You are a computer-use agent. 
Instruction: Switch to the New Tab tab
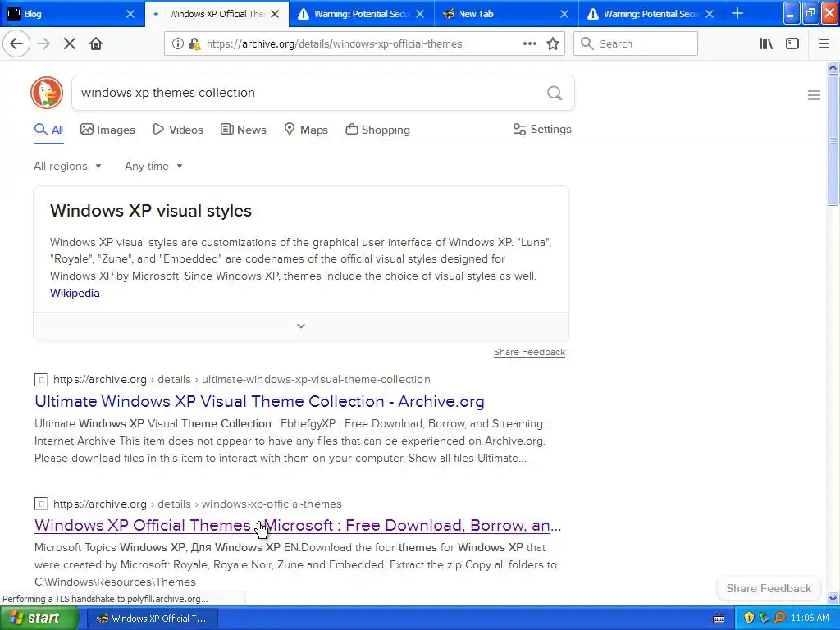coord(506,14)
